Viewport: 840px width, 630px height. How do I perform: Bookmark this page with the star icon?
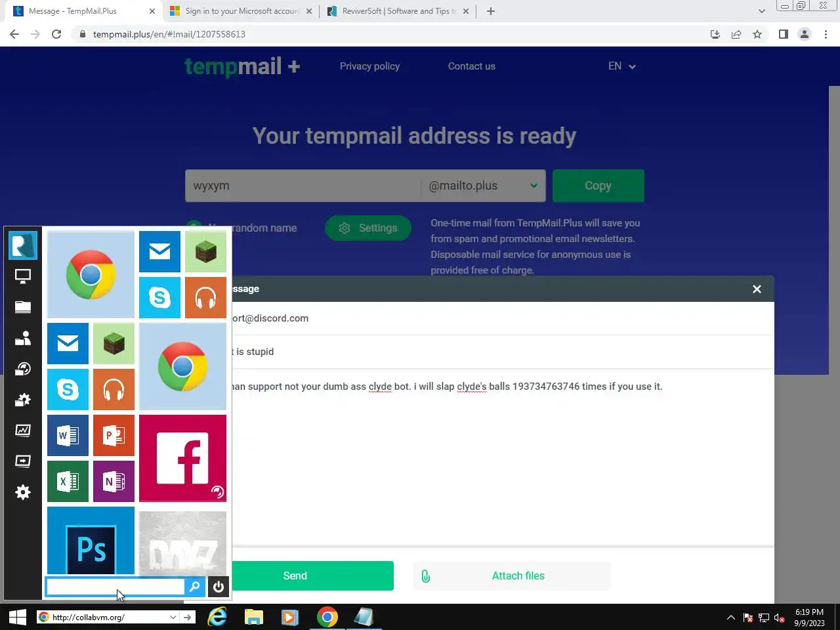757,34
